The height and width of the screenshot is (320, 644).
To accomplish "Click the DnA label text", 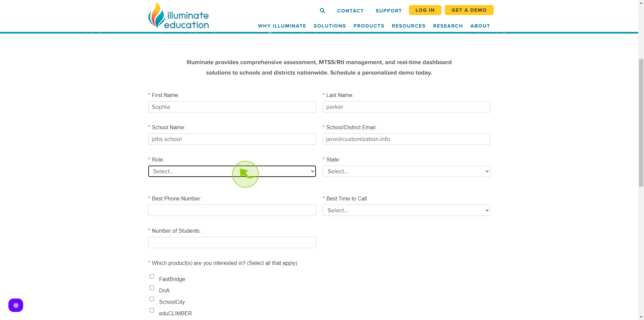I will tap(164, 290).
